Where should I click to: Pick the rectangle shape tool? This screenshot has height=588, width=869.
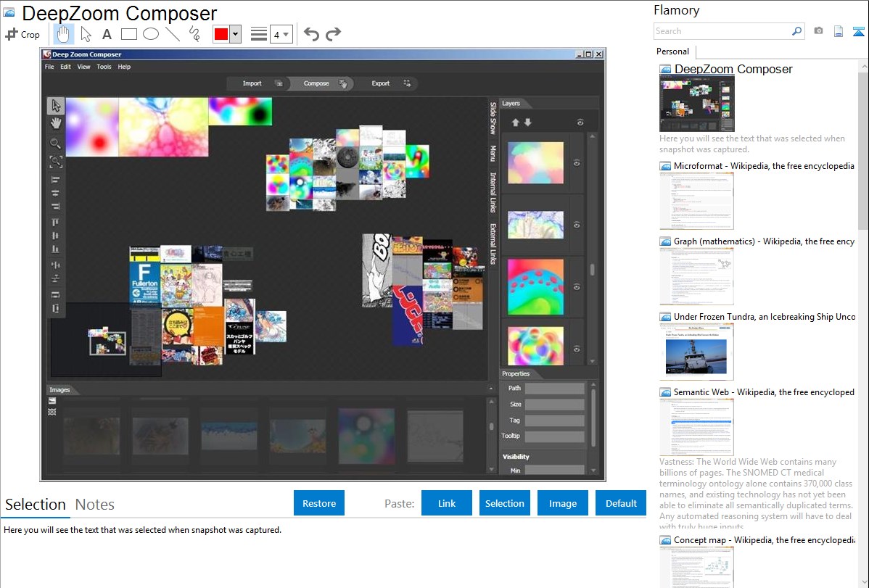click(129, 34)
